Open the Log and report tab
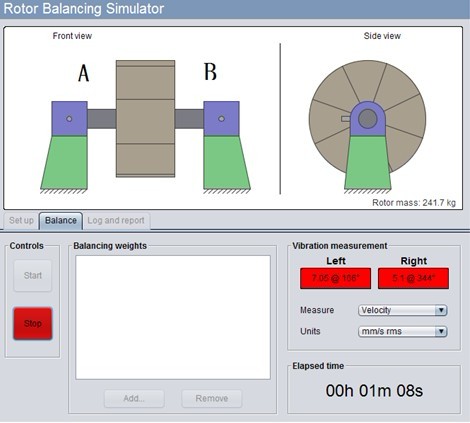Image resolution: width=470 pixels, height=423 pixels. (x=116, y=221)
